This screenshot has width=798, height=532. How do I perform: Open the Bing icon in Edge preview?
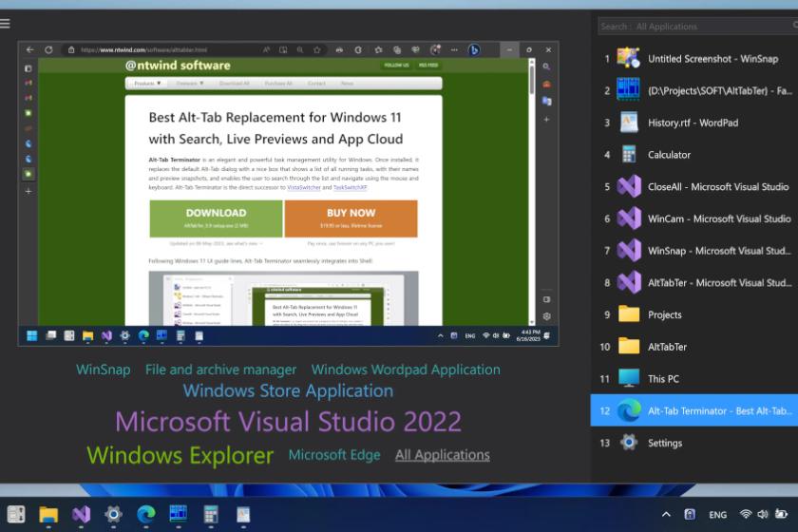tap(474, 50)
